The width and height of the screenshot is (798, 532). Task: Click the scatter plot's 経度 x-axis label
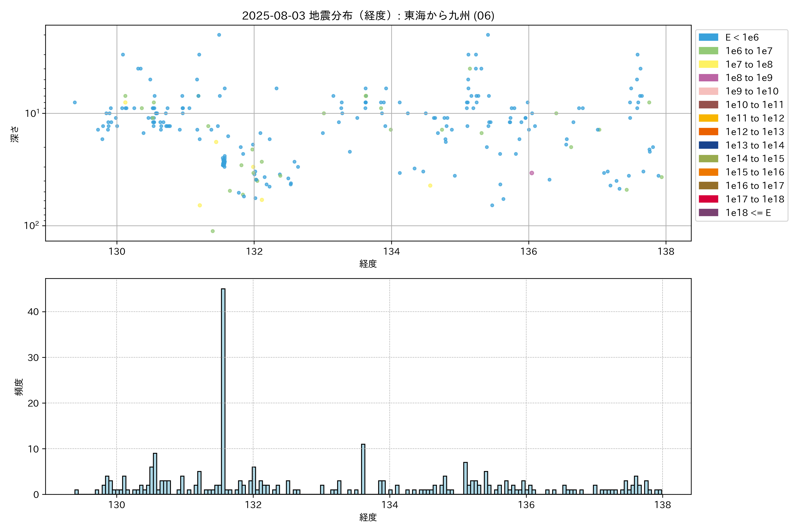368,264
